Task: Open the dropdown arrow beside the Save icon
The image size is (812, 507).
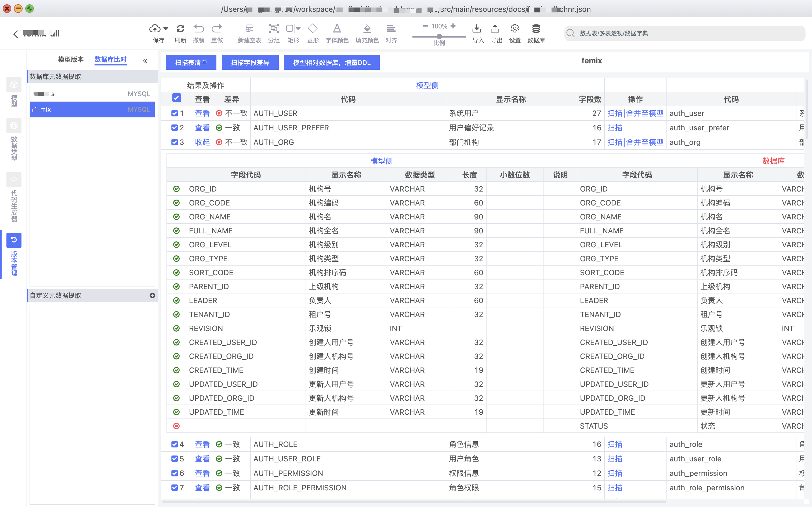Action: coord(165,28)
